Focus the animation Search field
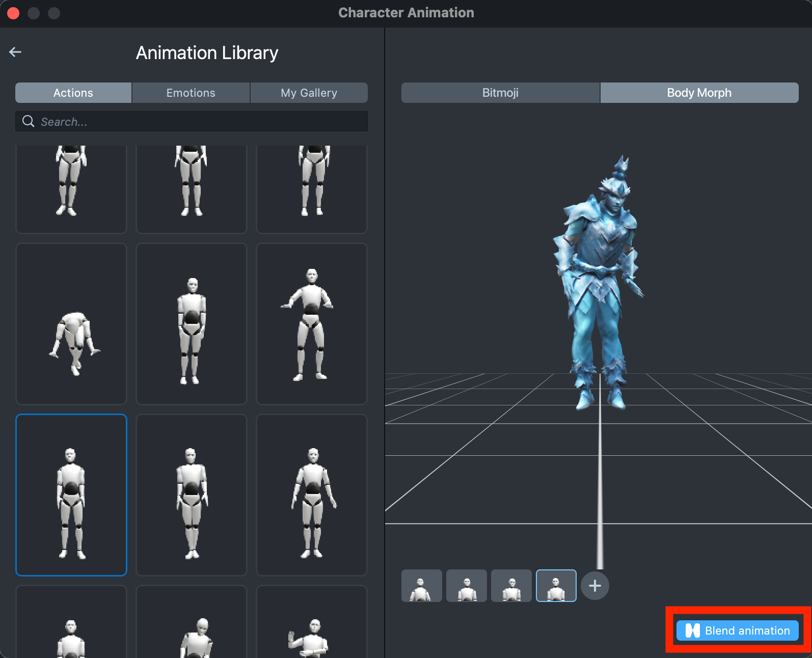 [199, 122]
